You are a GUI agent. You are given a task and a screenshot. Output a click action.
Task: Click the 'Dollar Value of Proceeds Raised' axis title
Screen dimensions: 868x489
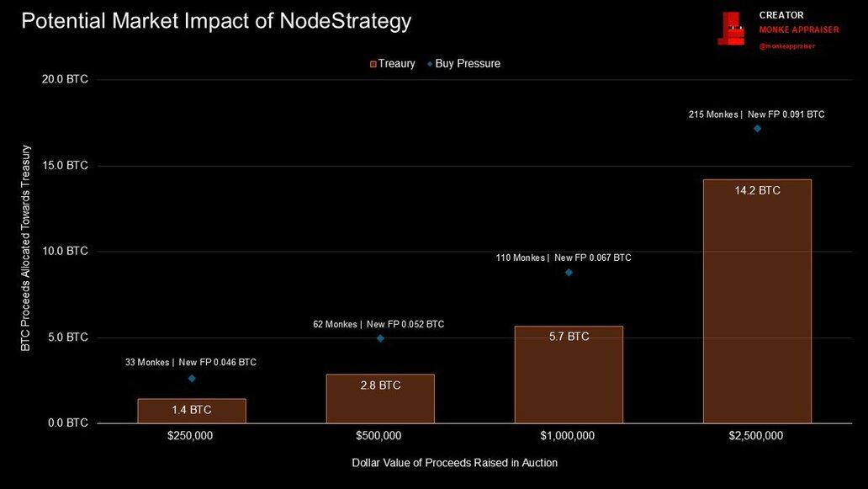pyautogui.click(x=453, y=463)
